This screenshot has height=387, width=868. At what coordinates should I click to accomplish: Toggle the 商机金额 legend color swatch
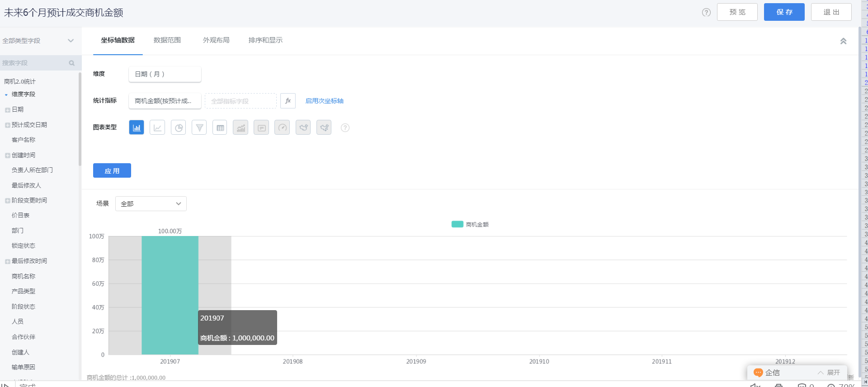458,224
